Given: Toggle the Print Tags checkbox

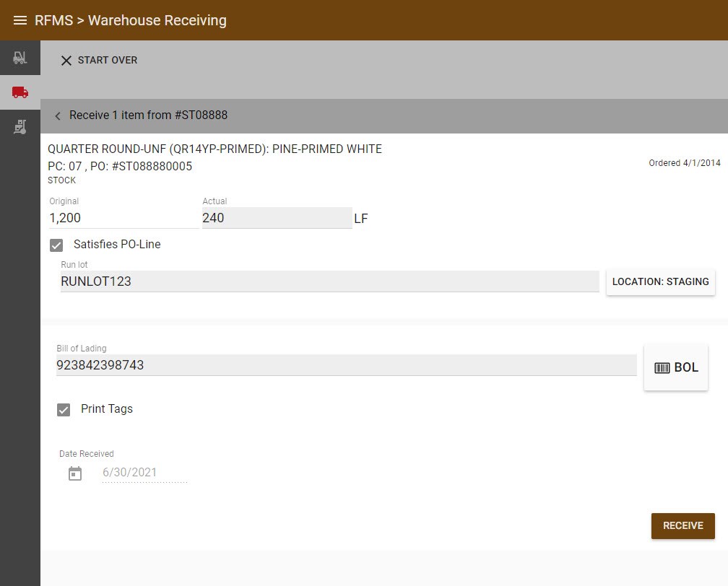Looking at the screenshot, I should point(64,410).
